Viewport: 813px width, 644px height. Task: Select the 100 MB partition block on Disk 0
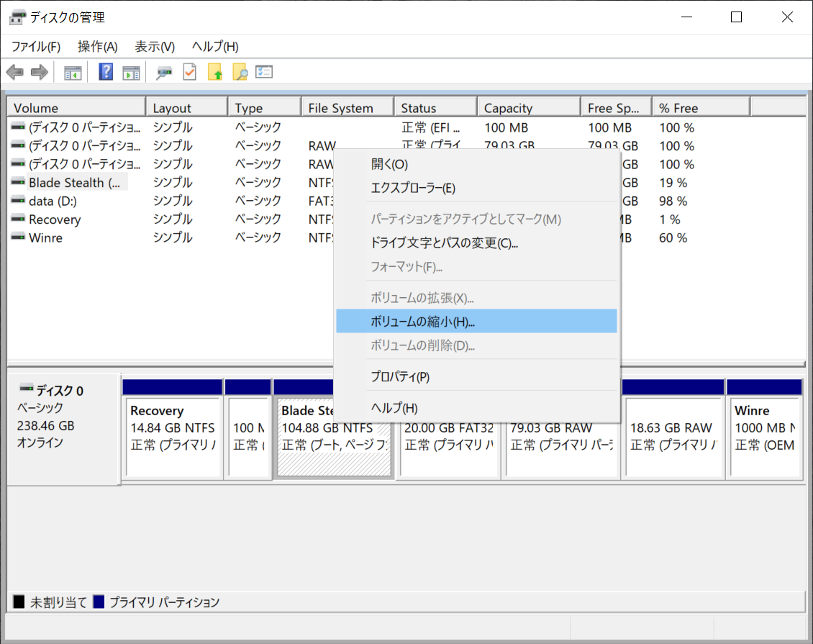(248, 437)
